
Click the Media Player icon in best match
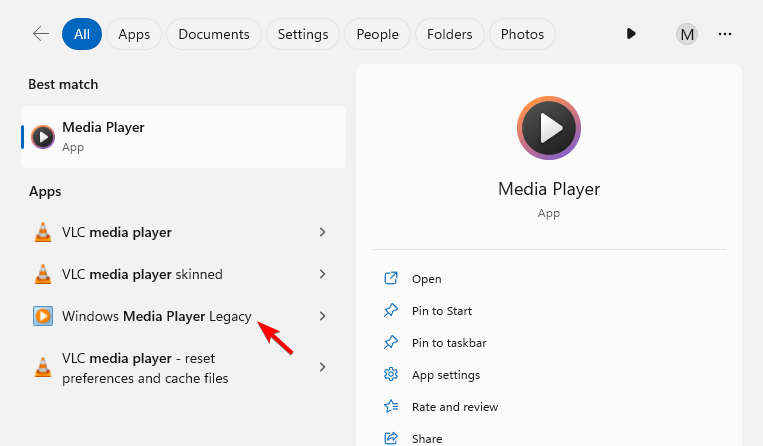click(43, 137)
